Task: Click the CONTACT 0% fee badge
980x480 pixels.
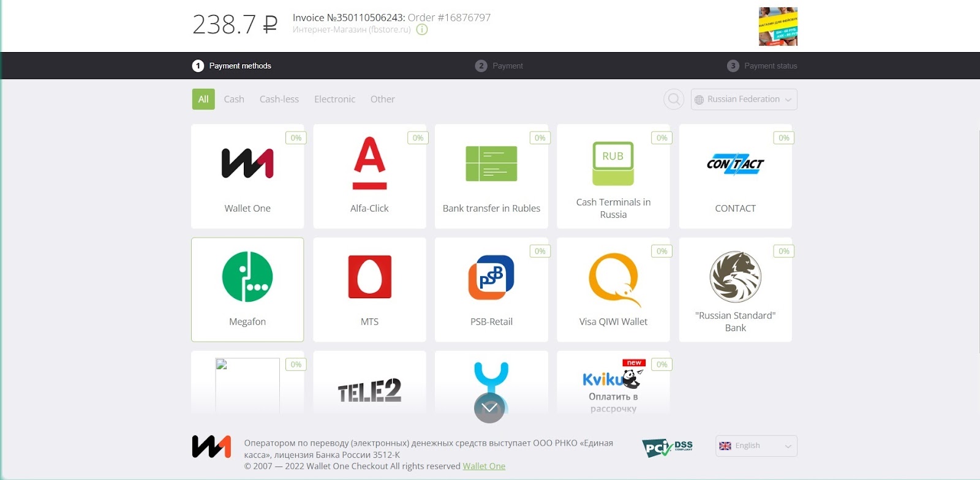Action: tap(784, 138)
